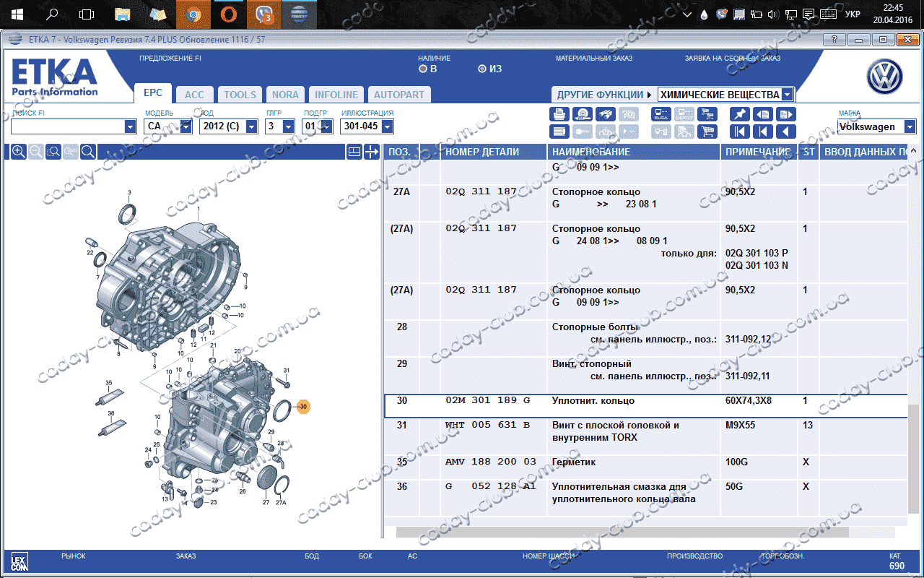Click the print icon in the toolbar
924x578 pixels.
tap(559, 114)
